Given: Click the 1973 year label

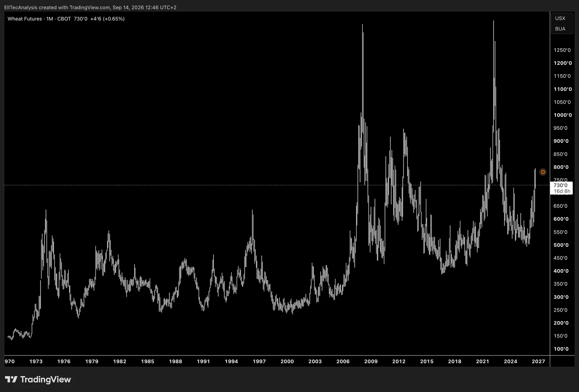Looking at the screenshot, I should click(x=36, y=361).
